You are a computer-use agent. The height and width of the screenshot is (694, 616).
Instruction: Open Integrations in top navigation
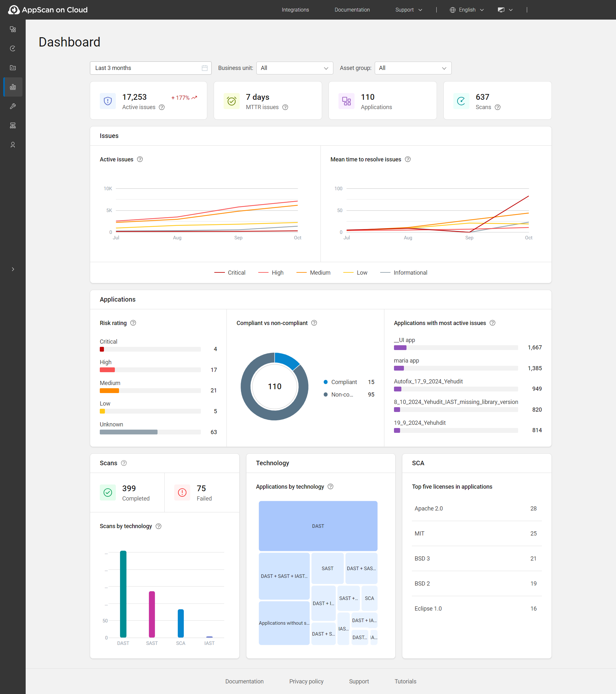tap(295, 10)
